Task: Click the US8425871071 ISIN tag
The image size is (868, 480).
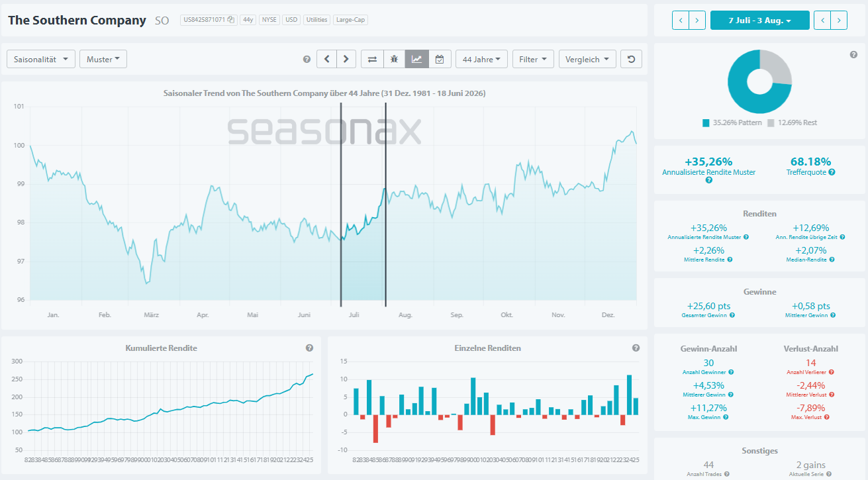Action: pos(209,20)
